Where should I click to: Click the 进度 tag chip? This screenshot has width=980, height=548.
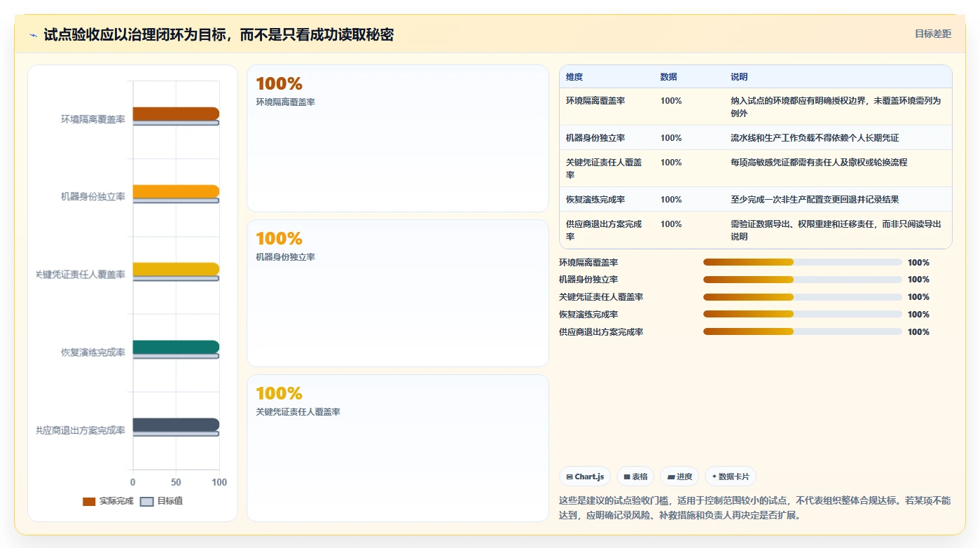pyautogui.click(x=679, y=477)
